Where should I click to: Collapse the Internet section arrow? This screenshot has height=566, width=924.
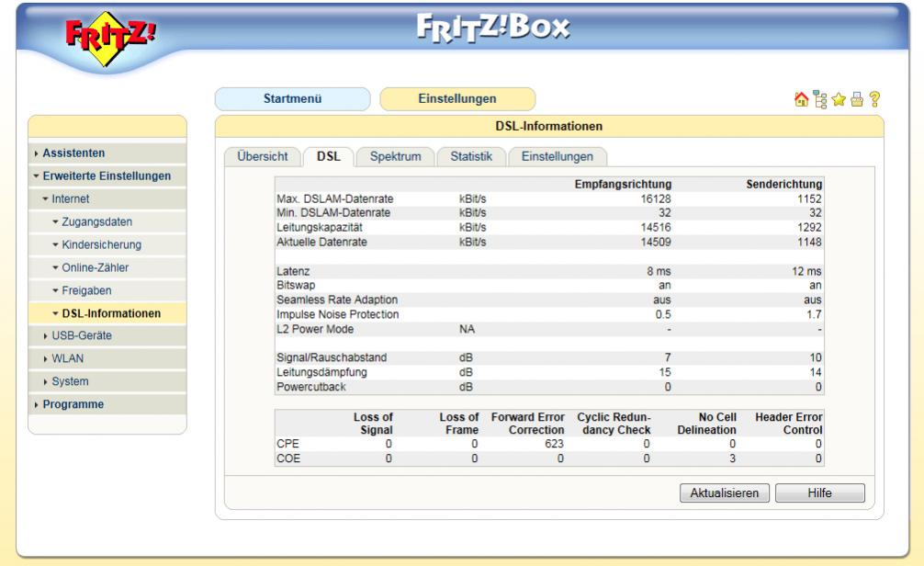[45, 199]
